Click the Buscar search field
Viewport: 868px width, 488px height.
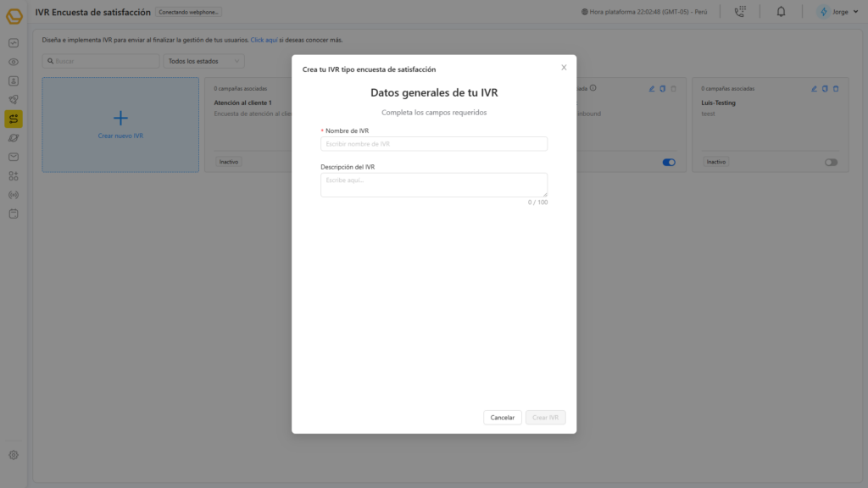[102, 61]
